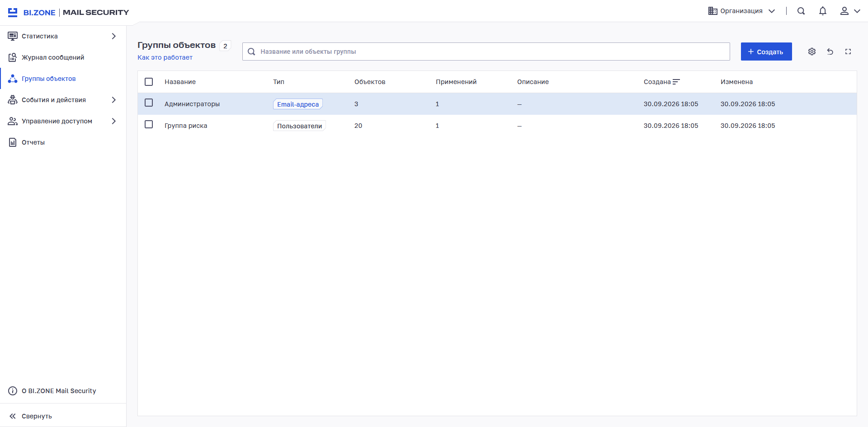This screenshot has height=427, width=868.
Task: Open the Отчеты menu item
Action: (x=63, y=142)
